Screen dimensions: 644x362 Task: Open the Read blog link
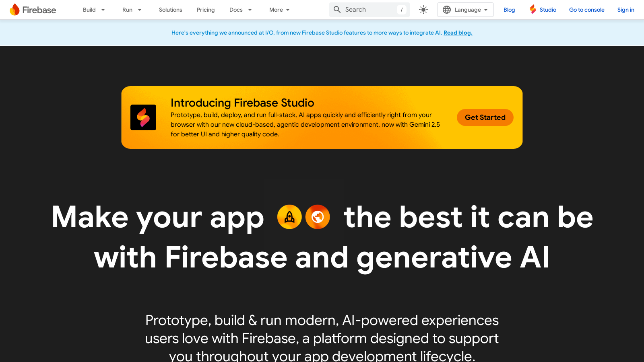pos(458,33)
